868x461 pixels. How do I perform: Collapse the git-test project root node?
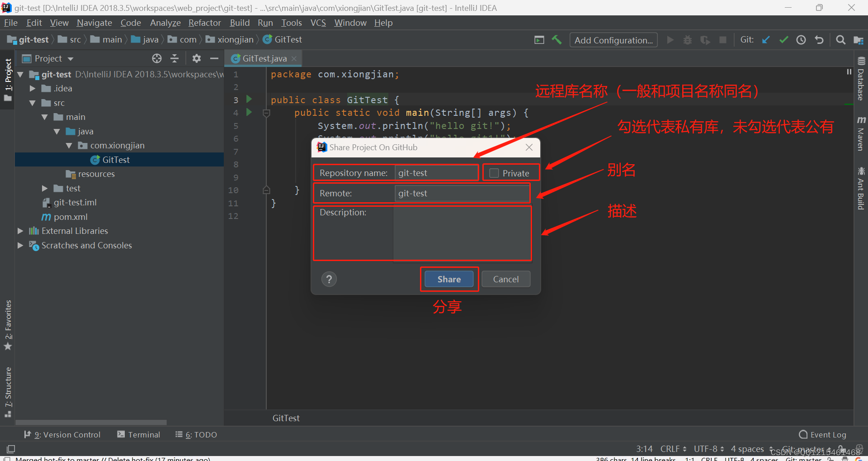click(x=20, y=74)
